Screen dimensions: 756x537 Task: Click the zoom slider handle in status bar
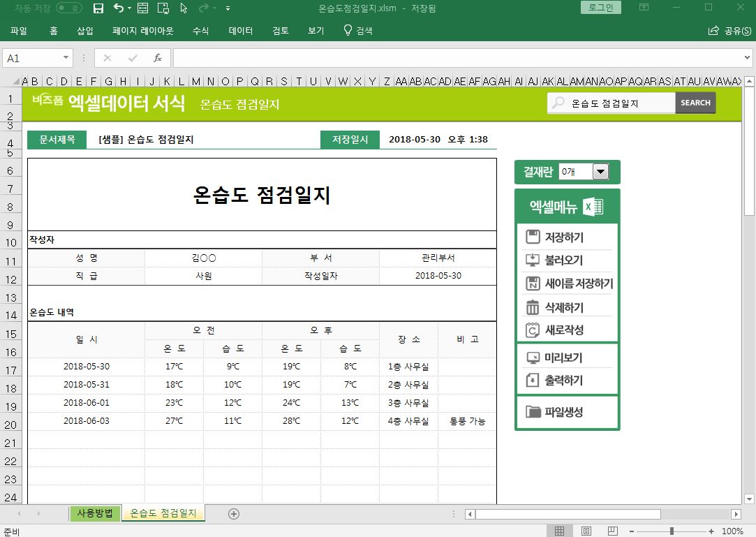pos(672,531)
